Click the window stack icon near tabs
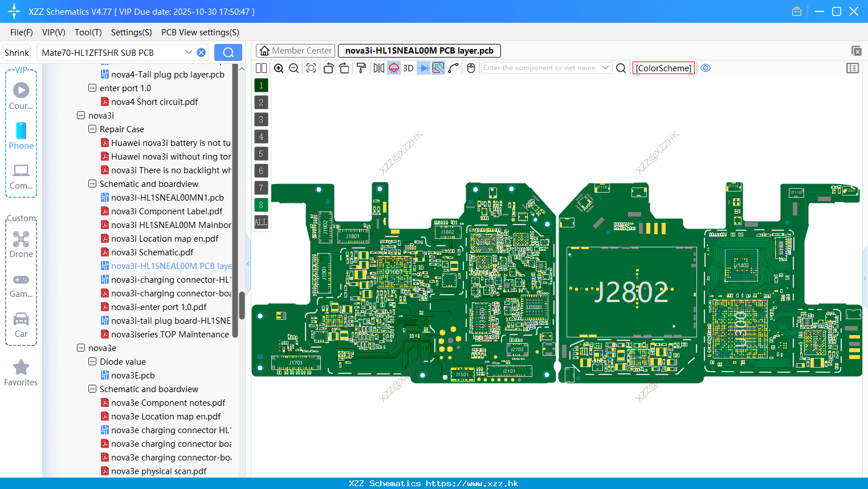Screen dimensions: 868x489 pyautogui.click(x=856, y=51)
